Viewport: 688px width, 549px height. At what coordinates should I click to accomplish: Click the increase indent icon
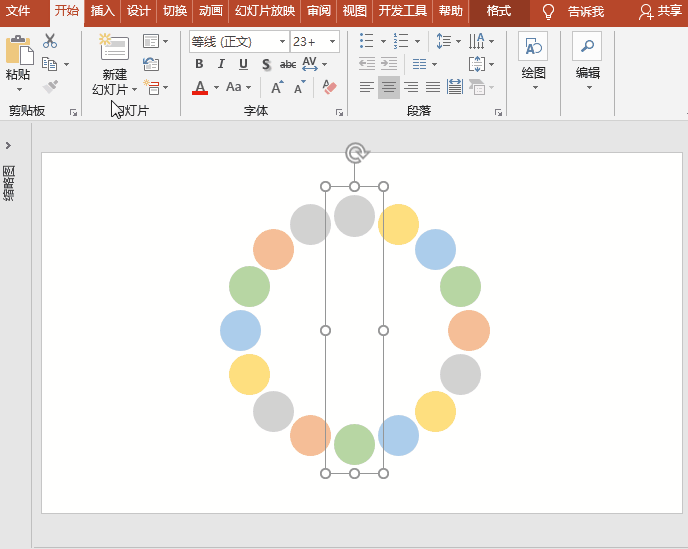pos(389,64)
